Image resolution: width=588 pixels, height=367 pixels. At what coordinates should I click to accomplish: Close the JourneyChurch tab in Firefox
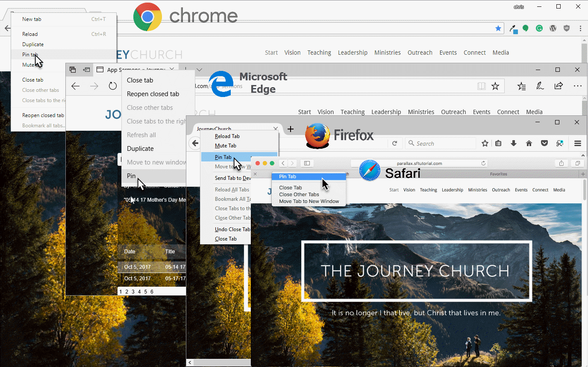pos(276,129)
